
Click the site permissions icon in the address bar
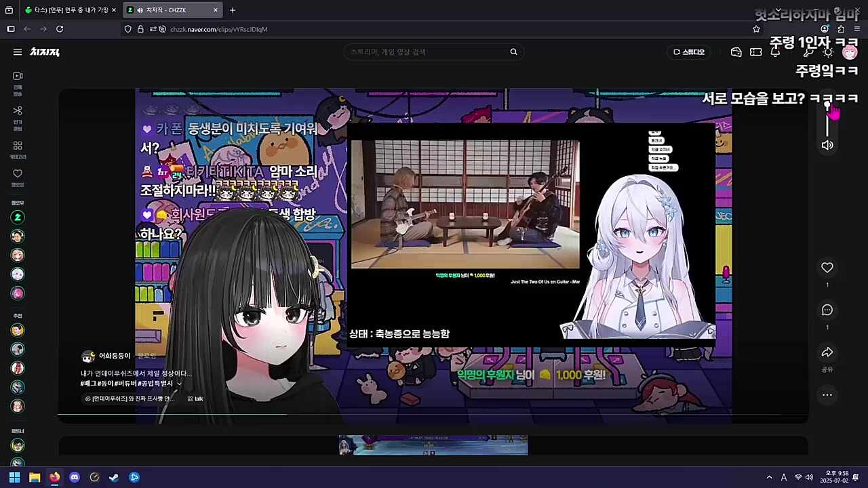click(153, 29)
